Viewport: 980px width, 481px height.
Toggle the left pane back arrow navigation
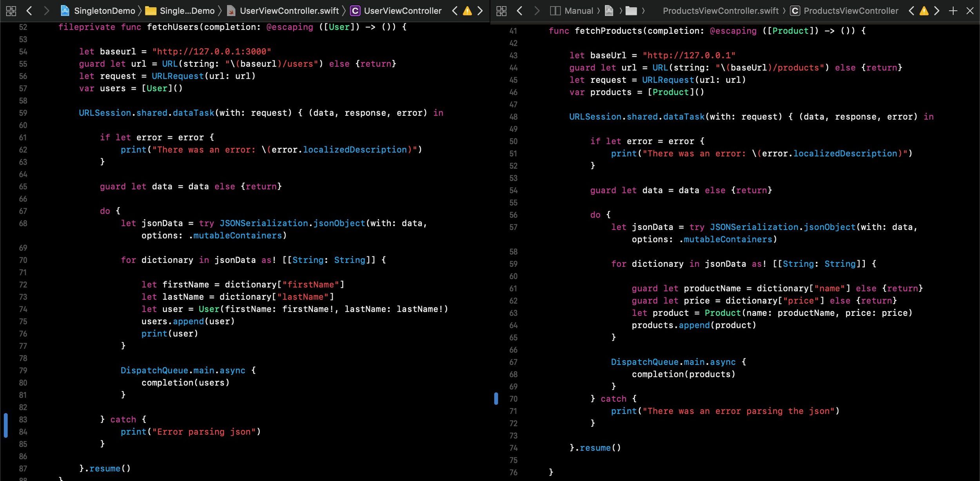29,11
